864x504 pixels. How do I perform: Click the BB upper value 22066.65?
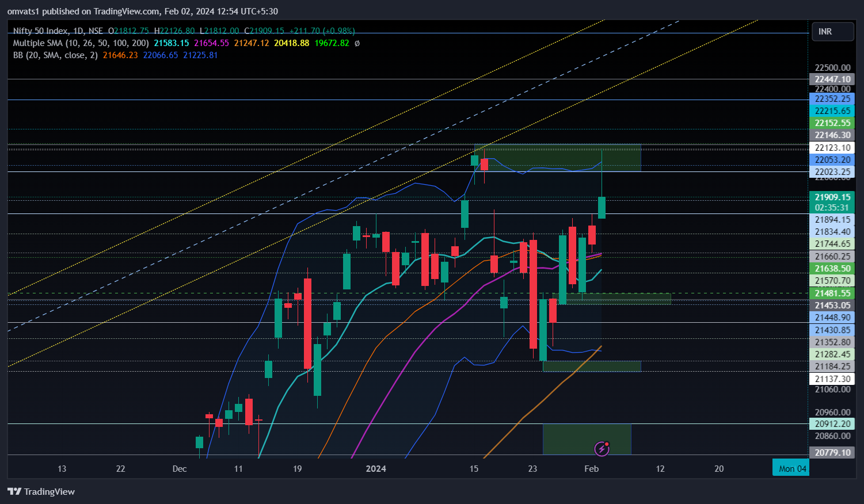tap(161, 55)
